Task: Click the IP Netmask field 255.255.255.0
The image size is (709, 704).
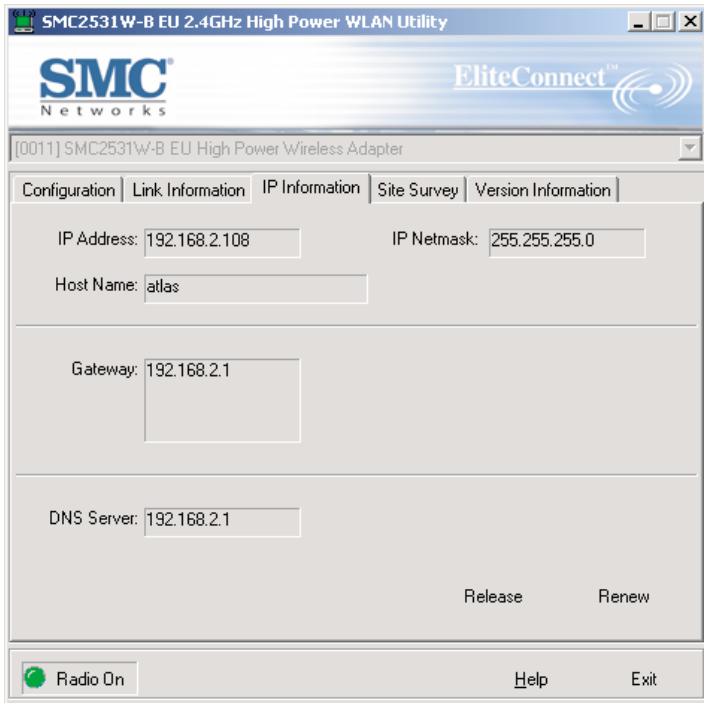Action: coord(567,242)
